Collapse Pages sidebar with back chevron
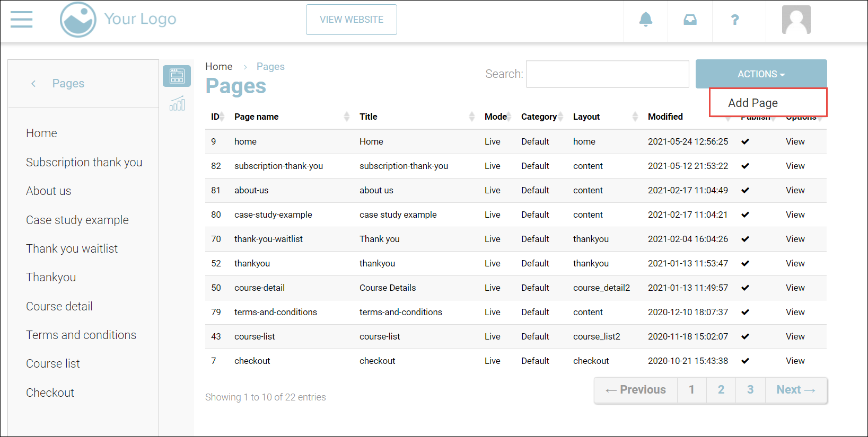Screen dimensions: 868x437 (x=33, y=84)
